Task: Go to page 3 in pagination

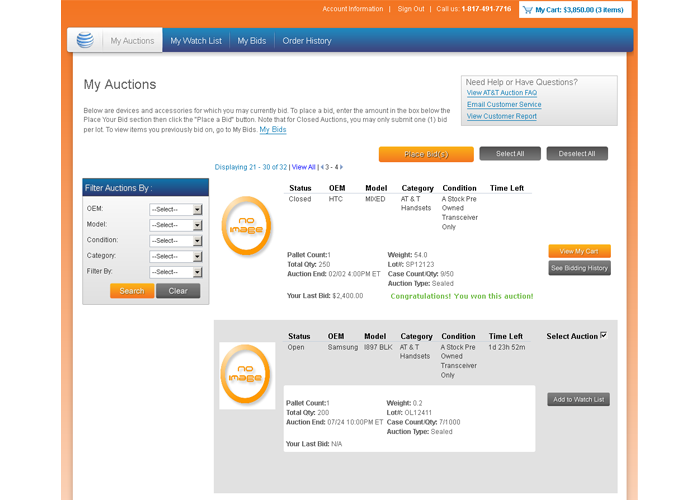Action: coord(327,167)
